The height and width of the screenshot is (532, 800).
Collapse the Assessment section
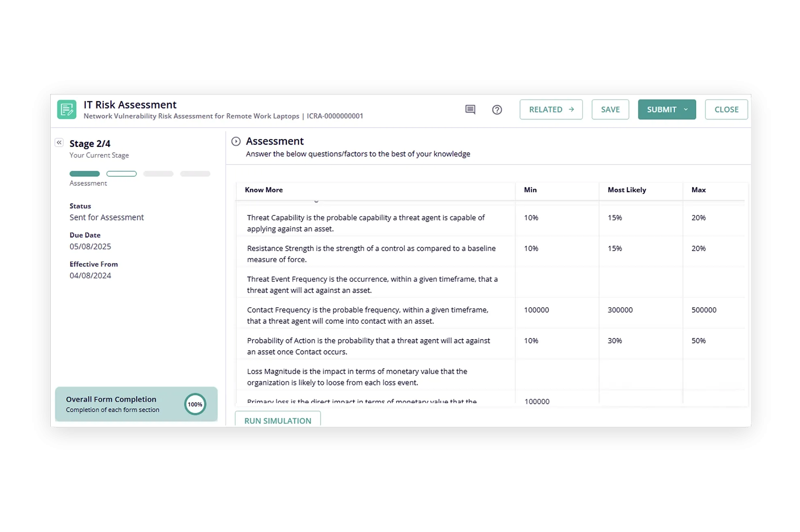click(x=236, y=141)
